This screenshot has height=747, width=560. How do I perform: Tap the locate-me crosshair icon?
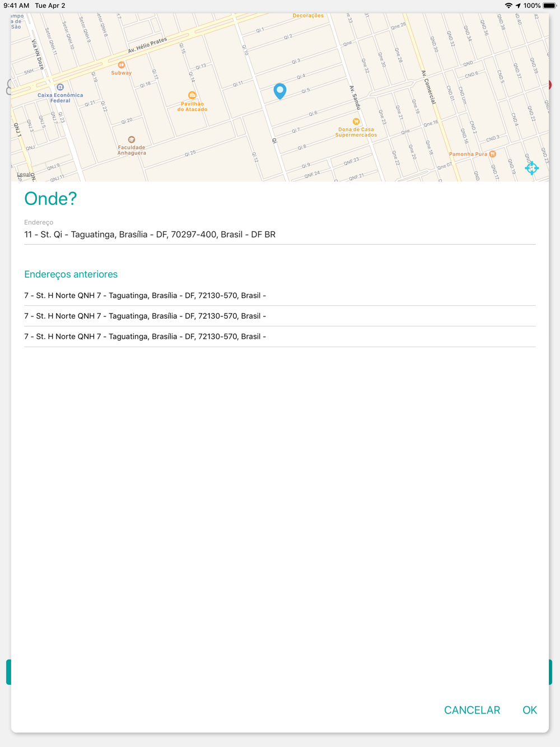pos(531,167)
